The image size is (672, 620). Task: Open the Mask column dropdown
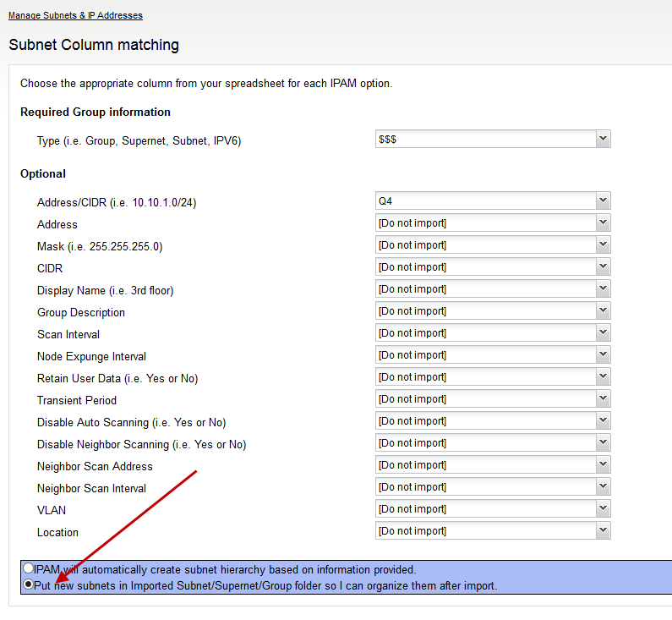point(493,244)
